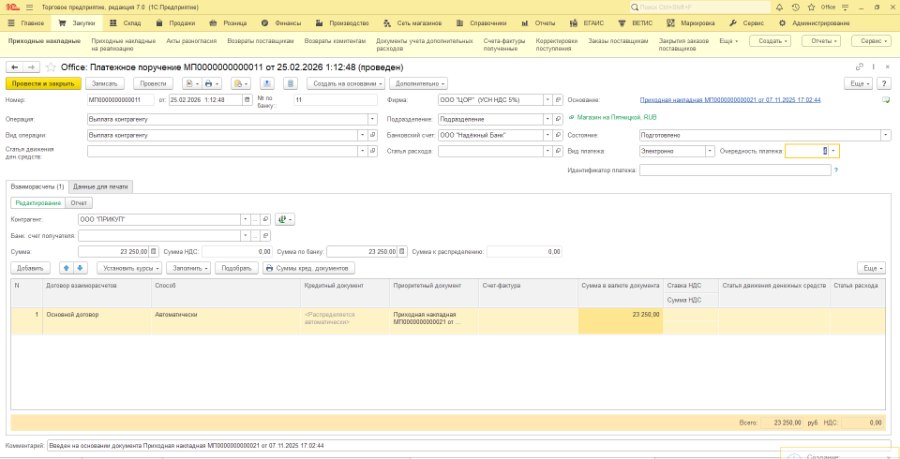Open Установить курсы dropdown
The image size is (900, 459).
coord(130,268)
